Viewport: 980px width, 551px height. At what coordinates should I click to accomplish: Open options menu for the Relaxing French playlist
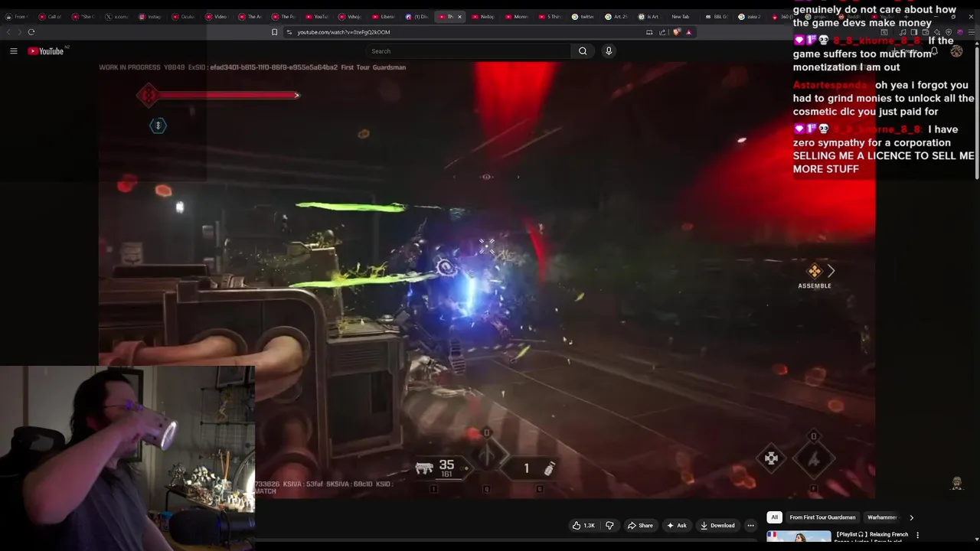pos(917,535)
